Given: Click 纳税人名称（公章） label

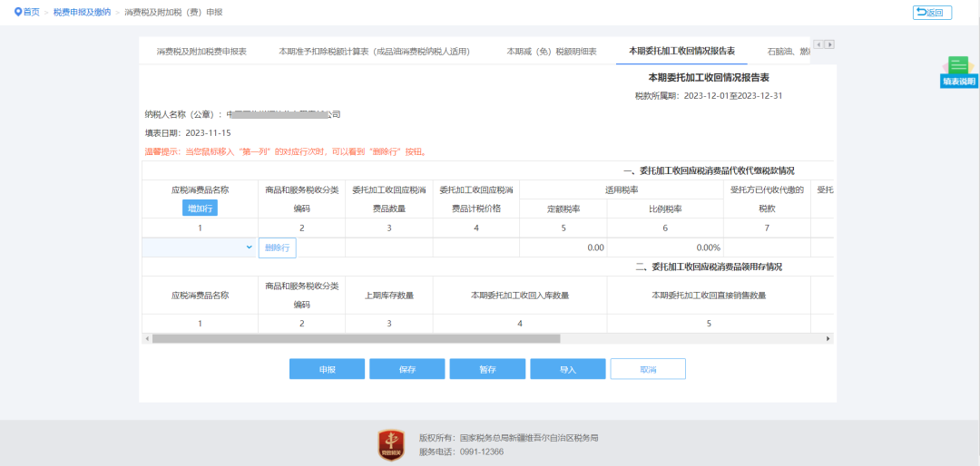Looking at the screenshot, I should pos(183,114).
